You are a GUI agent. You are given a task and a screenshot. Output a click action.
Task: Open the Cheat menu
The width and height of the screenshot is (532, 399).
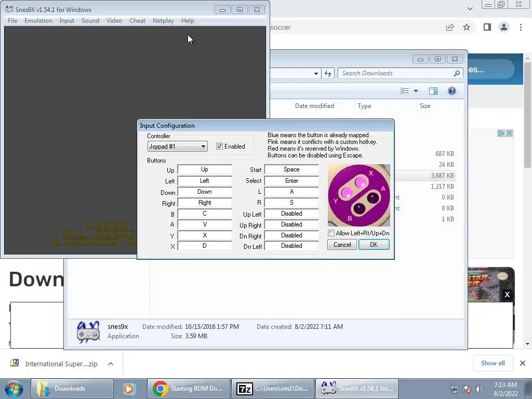coord(137,21)
